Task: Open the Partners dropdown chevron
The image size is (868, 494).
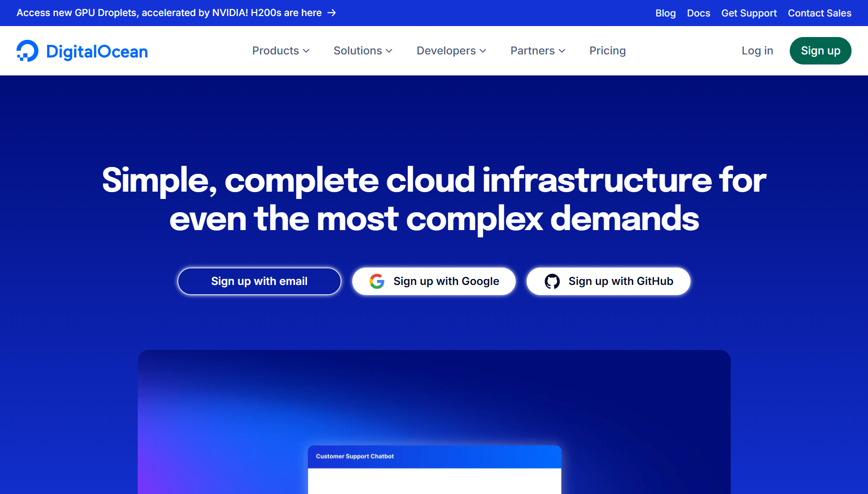Action: point(562,51)
